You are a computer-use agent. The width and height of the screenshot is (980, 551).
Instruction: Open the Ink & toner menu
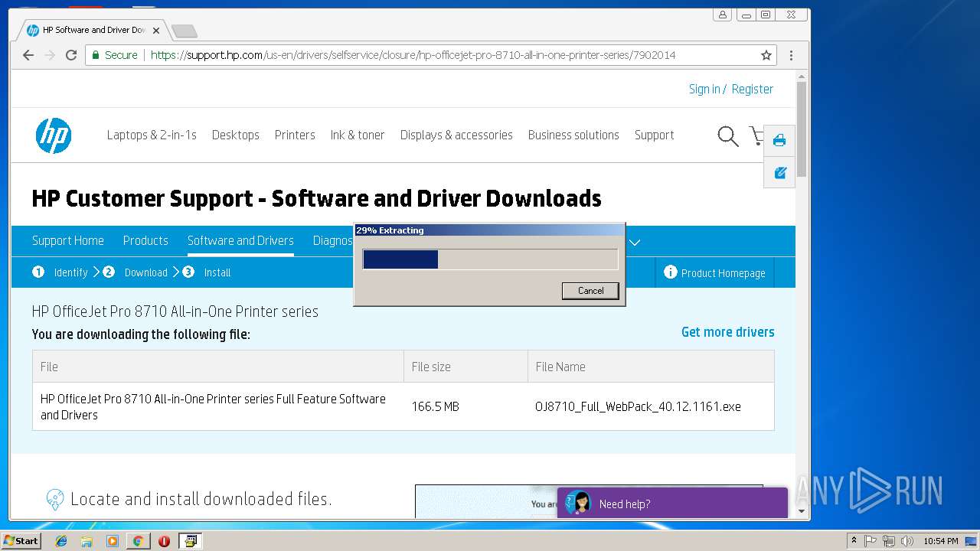click(358, 135)
